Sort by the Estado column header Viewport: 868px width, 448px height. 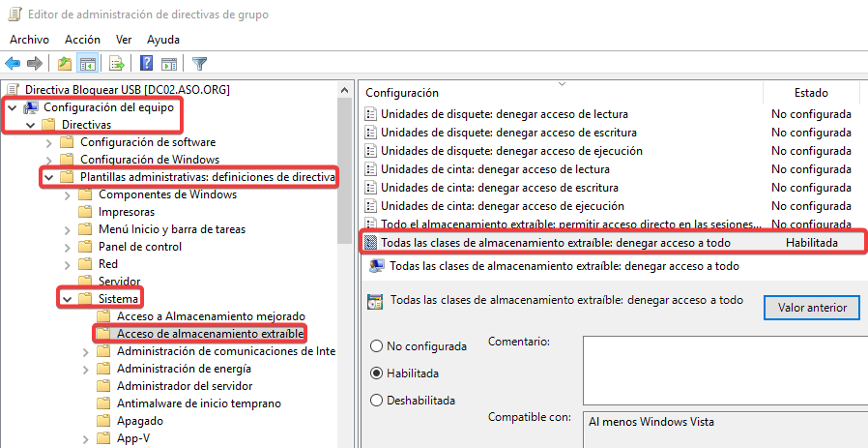coord(811,93)
